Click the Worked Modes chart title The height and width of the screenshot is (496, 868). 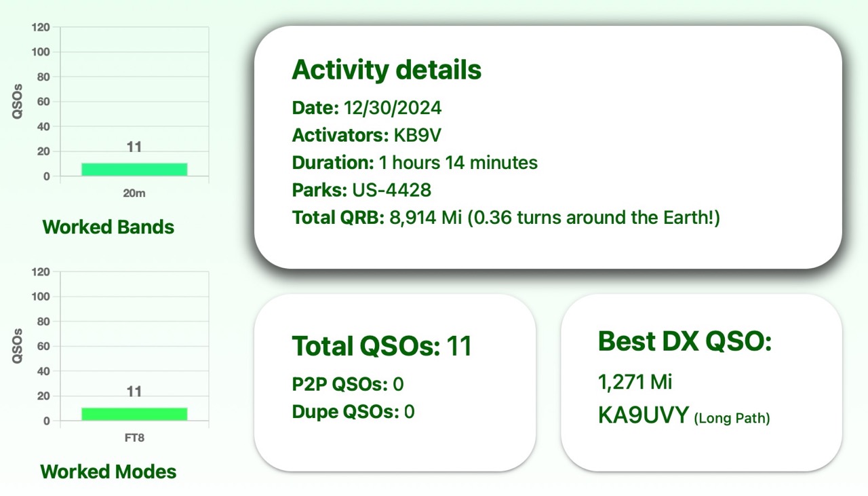(x=108, y=472)
